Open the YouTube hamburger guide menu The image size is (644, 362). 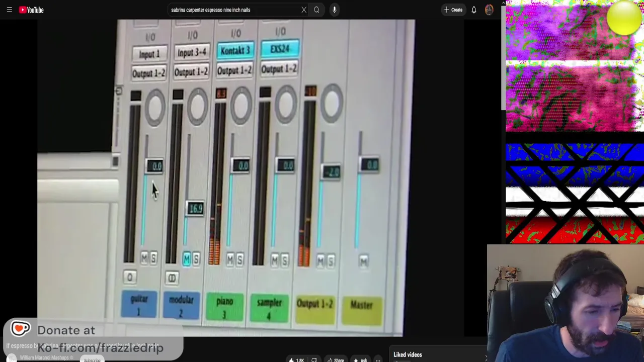coord(9,10)
